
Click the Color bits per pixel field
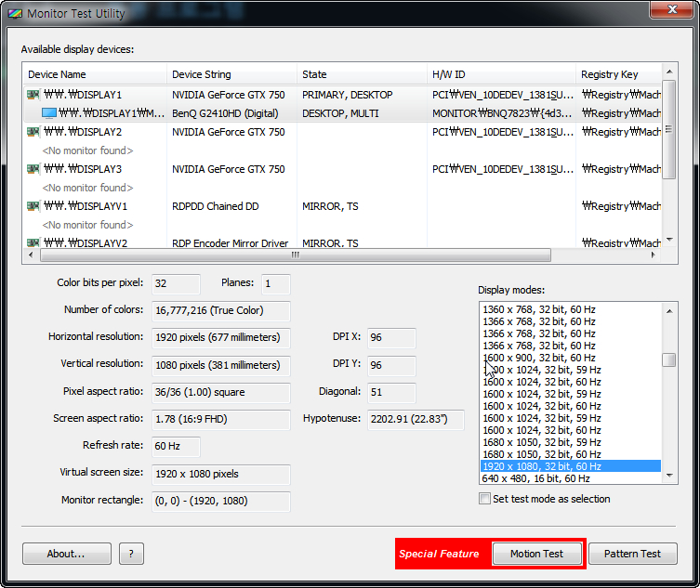(x=176, y=283)
